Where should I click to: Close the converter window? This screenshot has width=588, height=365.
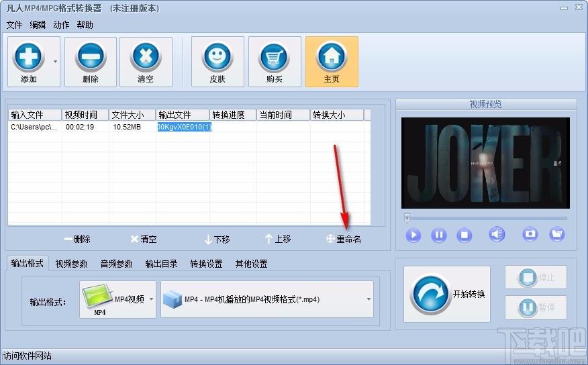pos(579,7)
